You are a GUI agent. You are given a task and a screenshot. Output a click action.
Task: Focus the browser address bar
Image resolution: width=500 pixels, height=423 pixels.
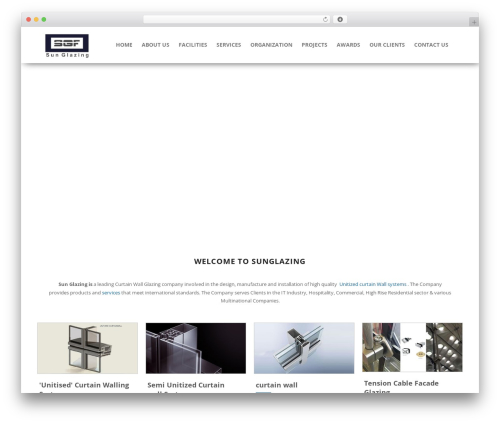click(237, 20)
